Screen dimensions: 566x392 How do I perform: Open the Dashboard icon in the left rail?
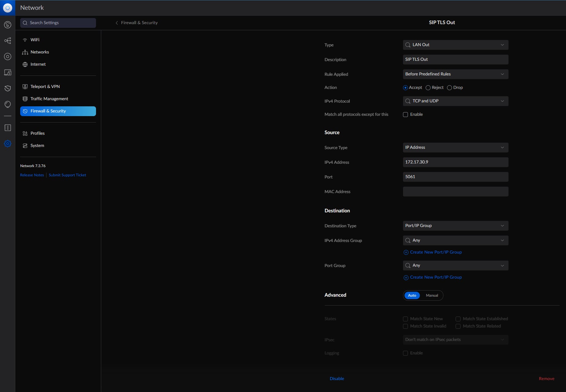coord(8,25)
